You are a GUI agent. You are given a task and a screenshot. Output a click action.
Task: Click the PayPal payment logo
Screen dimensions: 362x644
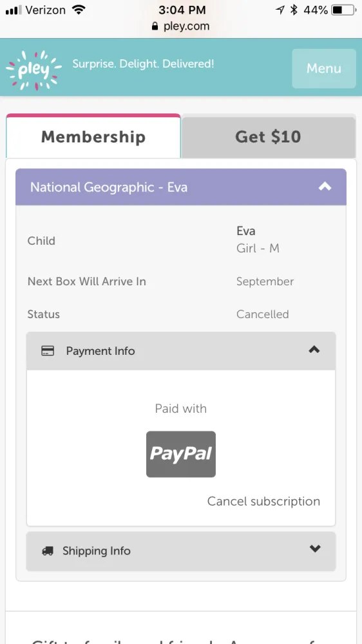pyautogui.click(x=181, y=454)
